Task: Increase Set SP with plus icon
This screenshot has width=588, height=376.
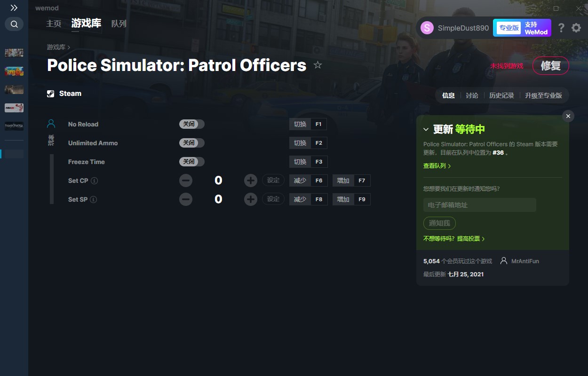Action: 250,199
